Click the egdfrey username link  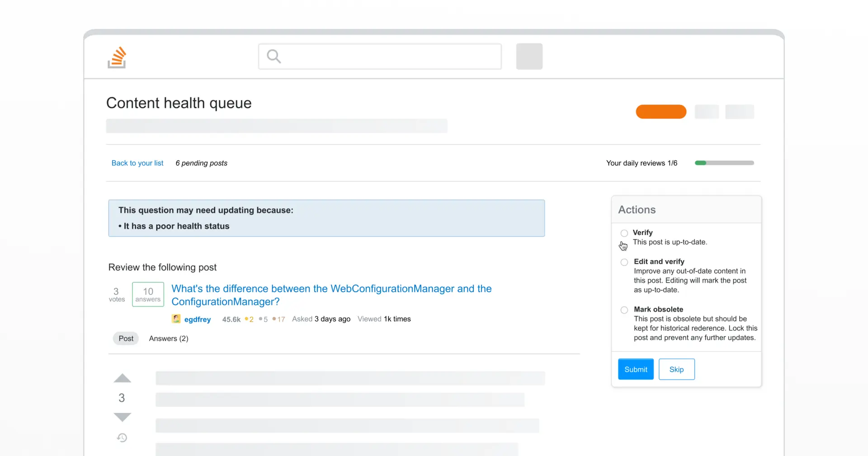pos(198,319)
